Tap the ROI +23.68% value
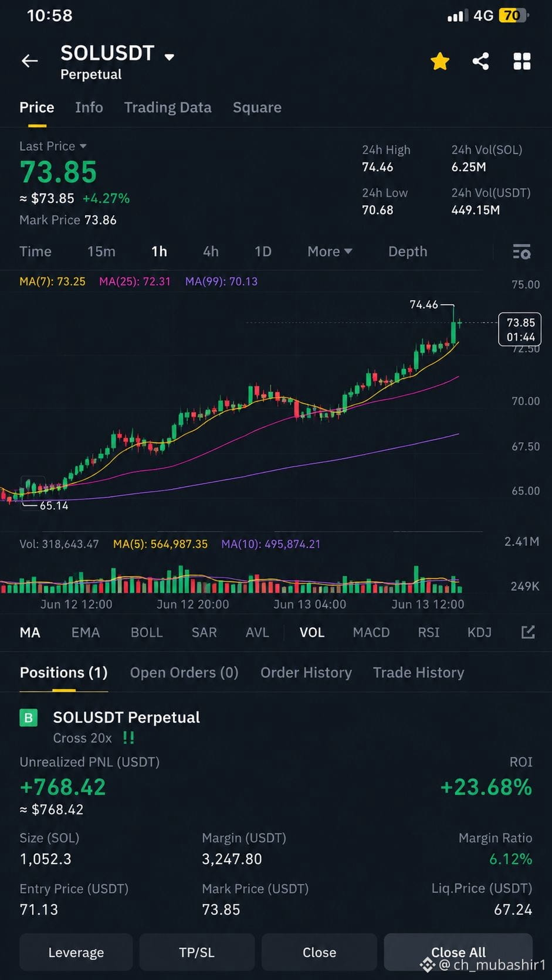The height and width of the screenshot is (980, 552). point(486,787)
